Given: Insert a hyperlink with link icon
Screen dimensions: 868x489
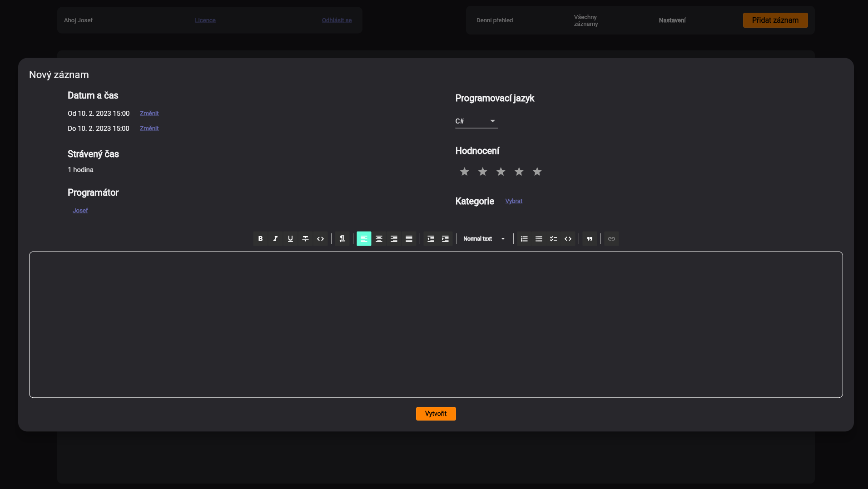Looking at the screenshot, I should [611, 239].
